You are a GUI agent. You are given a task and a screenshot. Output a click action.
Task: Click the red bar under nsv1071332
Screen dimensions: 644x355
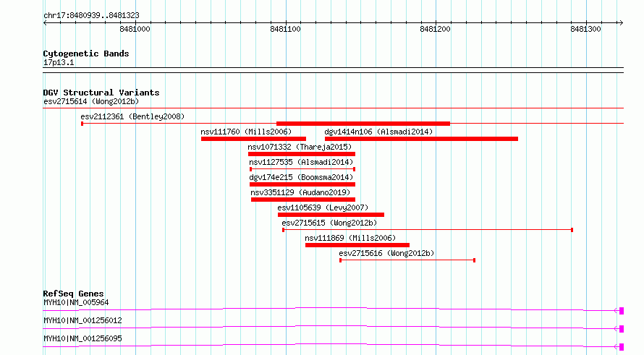(x=302, y=154)
